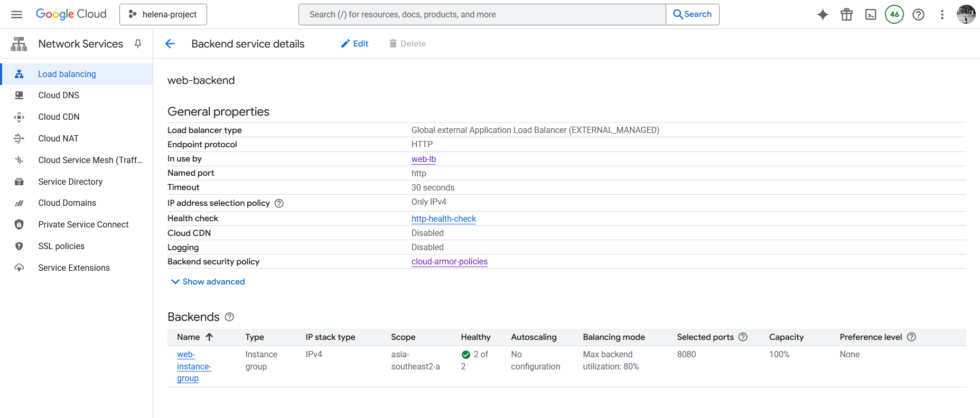Open the notifications badge showing 46
Screen dimensions: 980x418
pos(894,14)
